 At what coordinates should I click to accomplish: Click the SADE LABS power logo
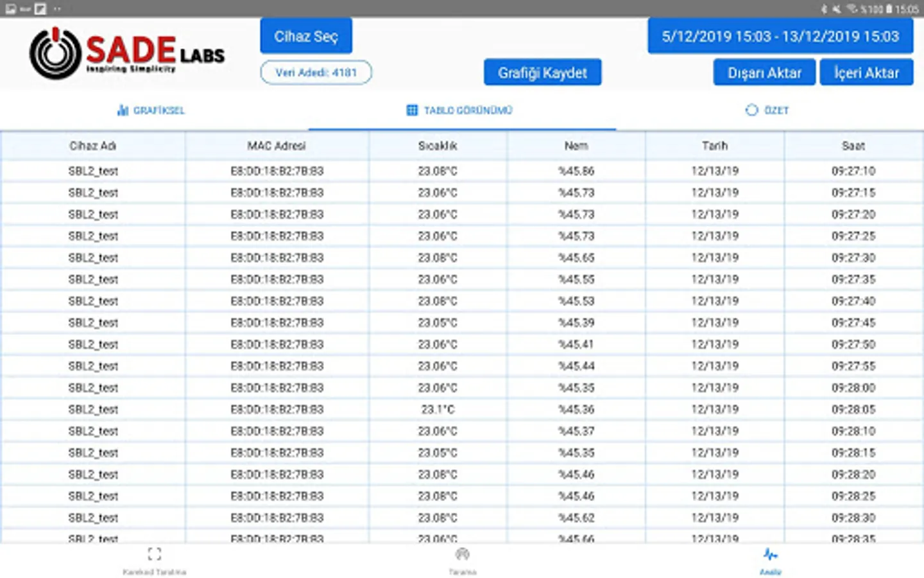[55, 53]
